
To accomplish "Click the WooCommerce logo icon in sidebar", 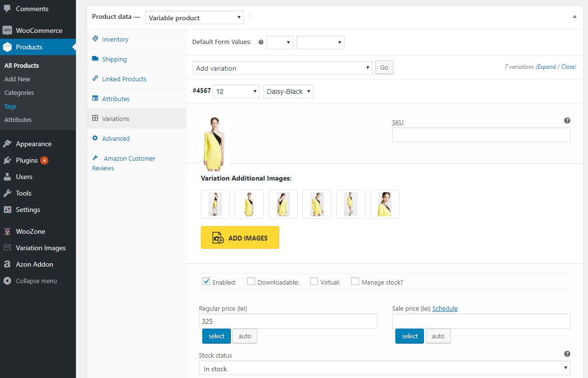I will point(7,30).
